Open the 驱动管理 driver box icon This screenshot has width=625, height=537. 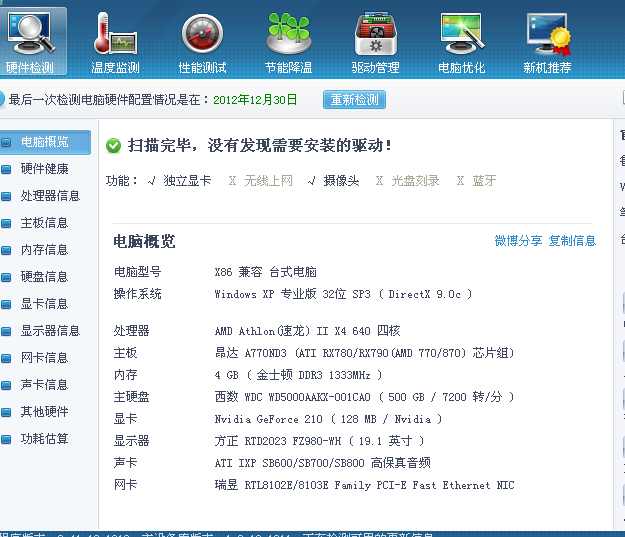pyautogui.click(x=375, y=42)
